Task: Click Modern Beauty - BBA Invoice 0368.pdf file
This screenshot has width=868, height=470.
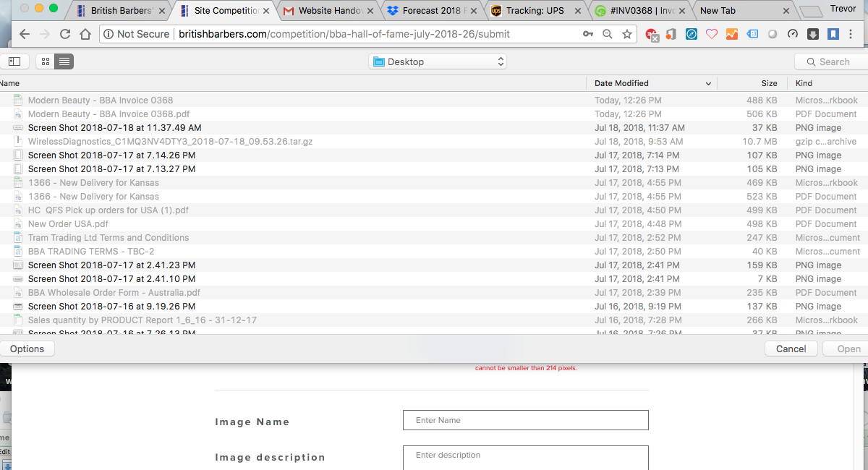Action: point(434,114)
